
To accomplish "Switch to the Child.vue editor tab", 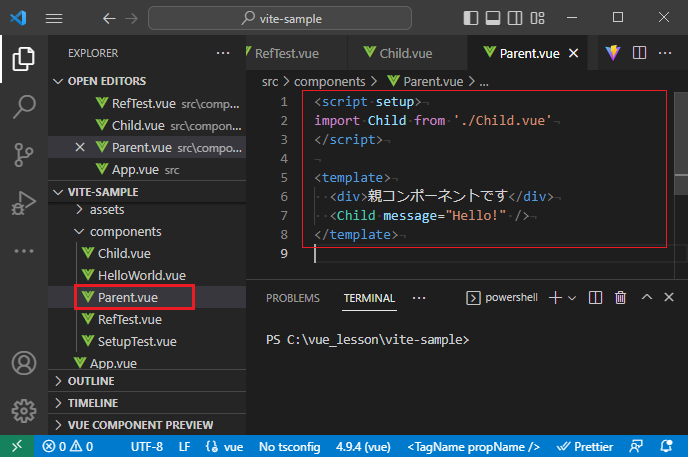I will pos(408,53).
